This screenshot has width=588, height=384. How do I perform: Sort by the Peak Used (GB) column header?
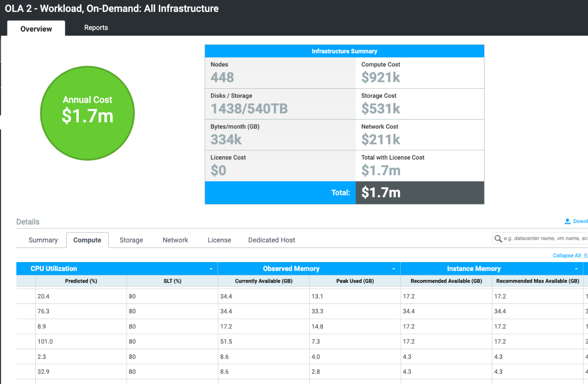(354, 281)
